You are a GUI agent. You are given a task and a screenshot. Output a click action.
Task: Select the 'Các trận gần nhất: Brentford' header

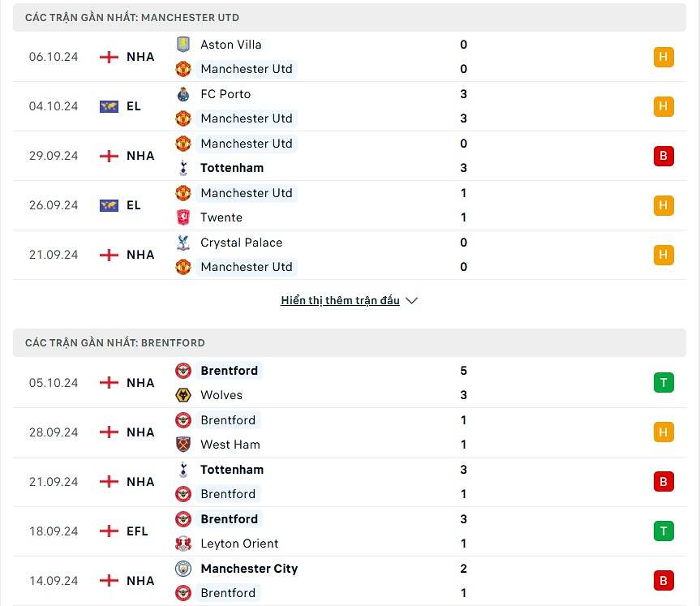click(x=115, y=343)
